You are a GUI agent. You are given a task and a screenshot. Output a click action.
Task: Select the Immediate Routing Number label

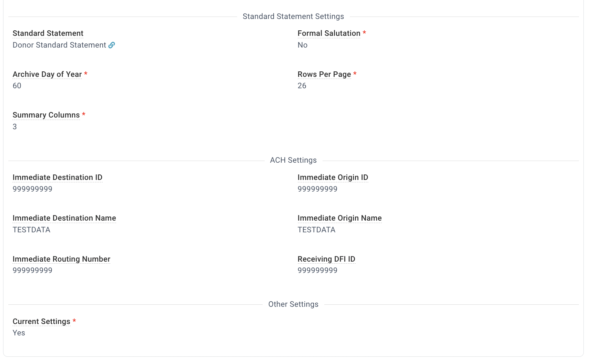pos(61,259)
